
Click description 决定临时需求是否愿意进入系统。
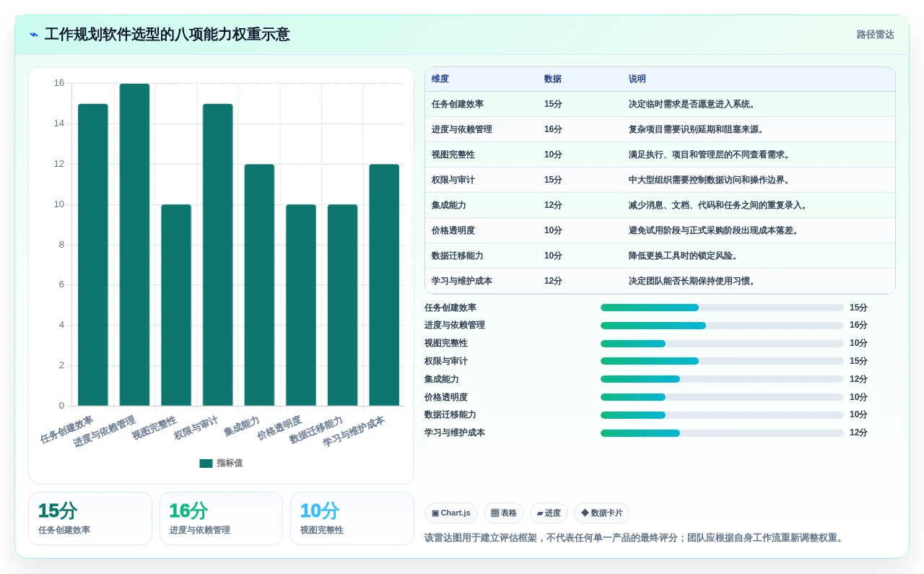point(692,105)
